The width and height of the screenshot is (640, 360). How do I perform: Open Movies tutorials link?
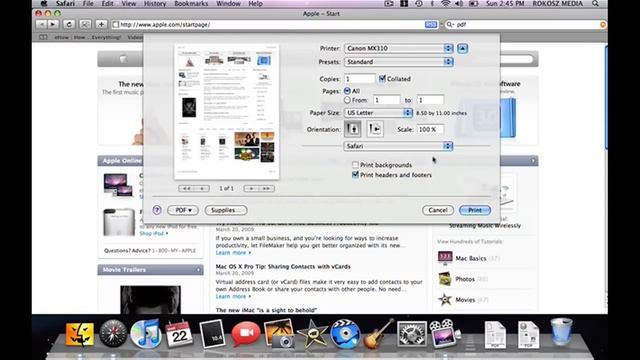click(x=465, y=300)
